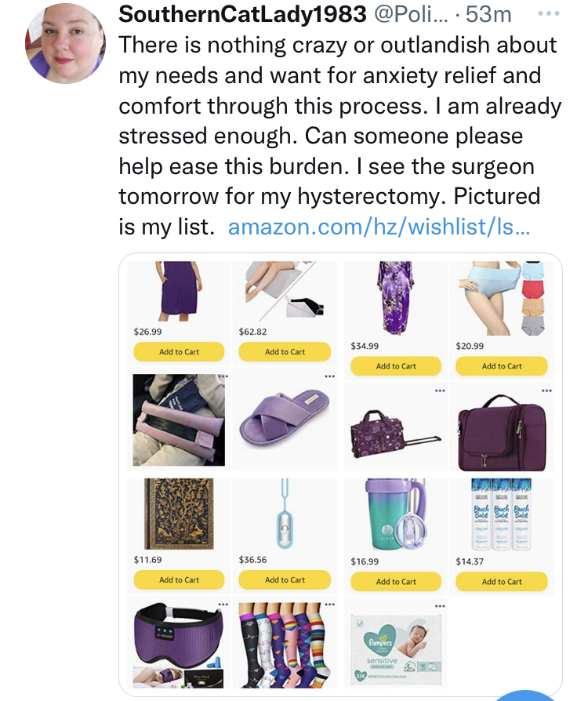
Task: Open the ellipsis menu above the rolling duffel bag
Action: click(440, 390)
